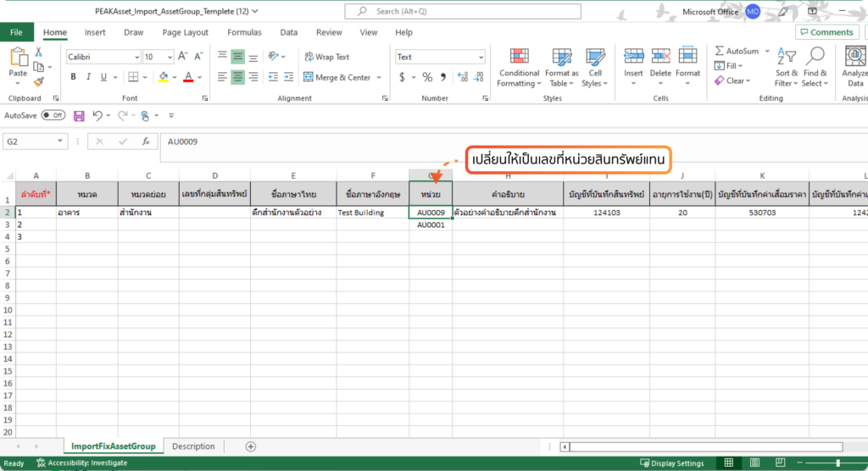Click the Display Settings button
868x471 pixels.
pos(671,463)
